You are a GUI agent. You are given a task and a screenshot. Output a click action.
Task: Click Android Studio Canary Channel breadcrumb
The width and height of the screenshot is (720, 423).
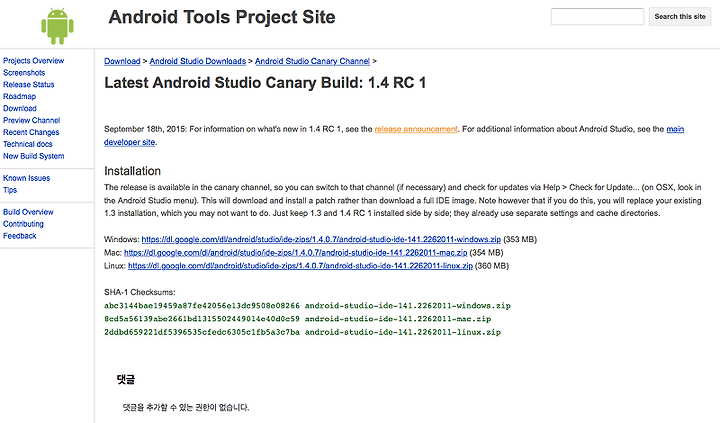point(312,61)
